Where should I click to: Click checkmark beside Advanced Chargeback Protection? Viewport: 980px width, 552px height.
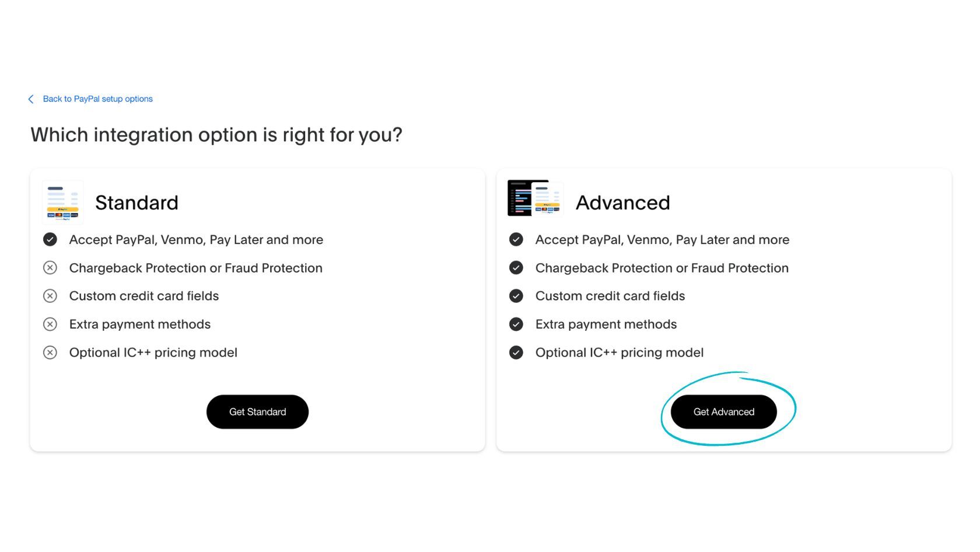(x=516, y=268)
